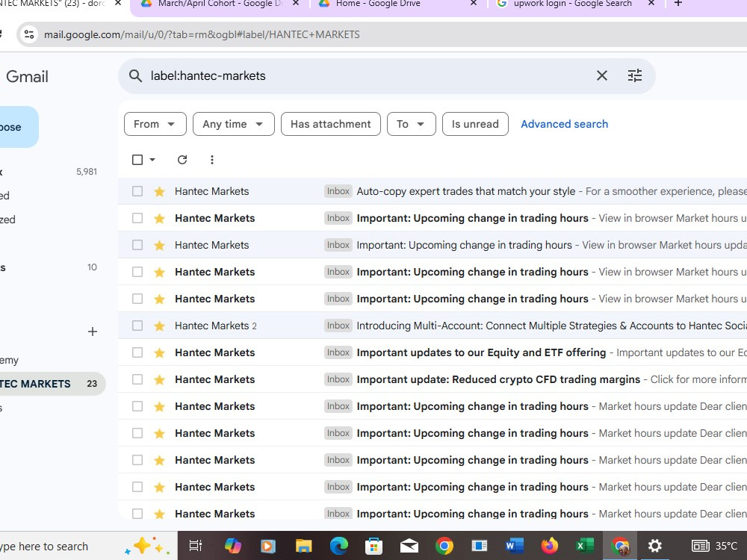Select the Auto-copy expert trades email checkbox
The image size is (747, 560).
[137, 191]
